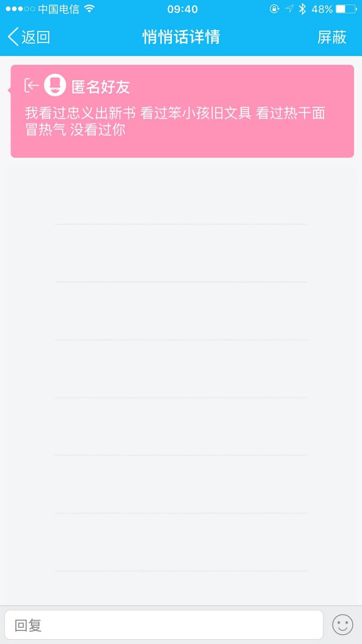Tap the 09:40 clock in status bar
This screenshot has height=644, width=362.
pyautogui.click(x=182, y=9)
